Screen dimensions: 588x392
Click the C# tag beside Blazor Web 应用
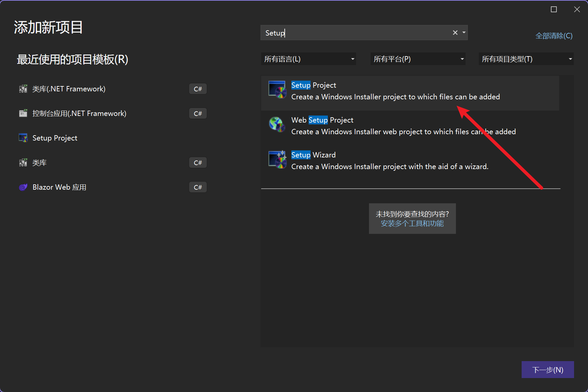[198, 187]
